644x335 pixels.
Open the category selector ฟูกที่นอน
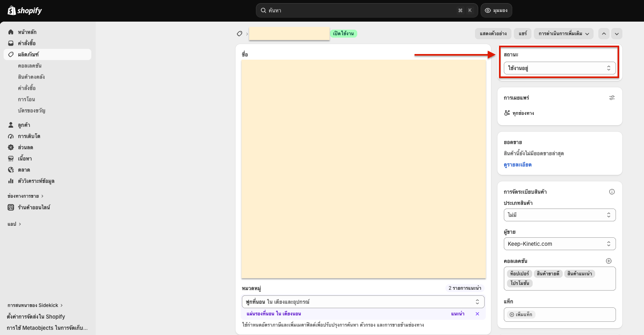[x=363, y=302]
